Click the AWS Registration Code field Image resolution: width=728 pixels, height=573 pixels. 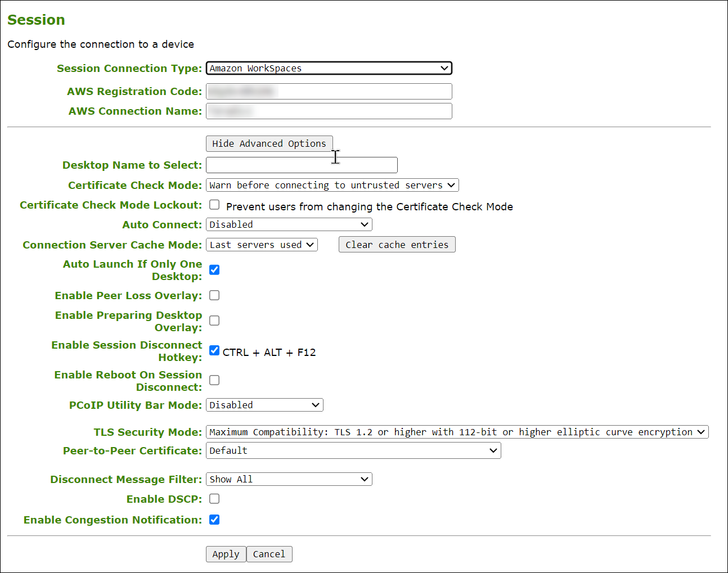point(329,91)
